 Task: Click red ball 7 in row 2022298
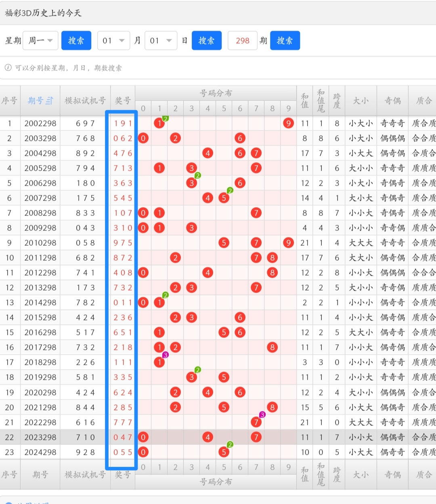(256, 422)
